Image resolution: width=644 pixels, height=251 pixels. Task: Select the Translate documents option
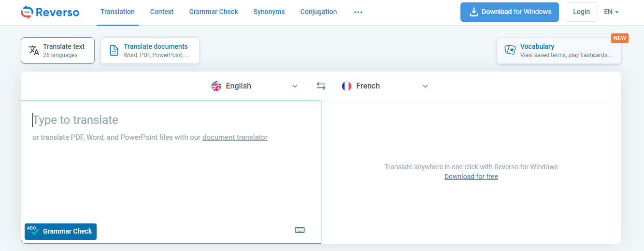[x=150, y=51]
